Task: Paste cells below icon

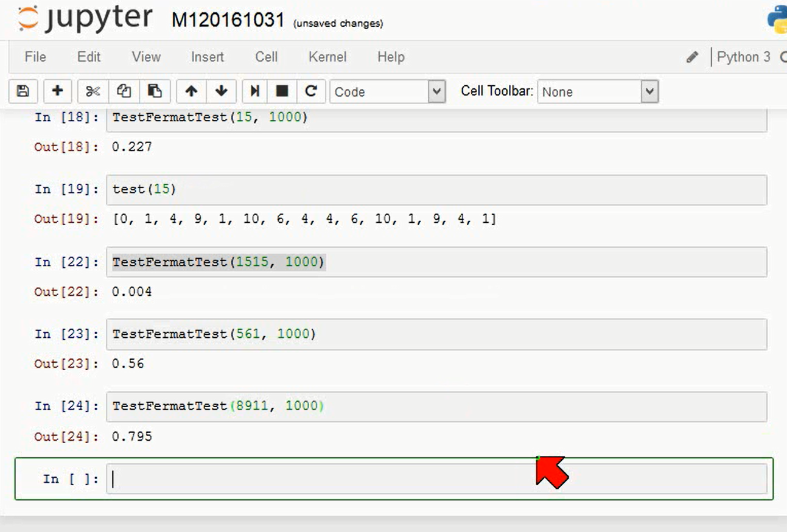Action: click(x=155, y=92)
